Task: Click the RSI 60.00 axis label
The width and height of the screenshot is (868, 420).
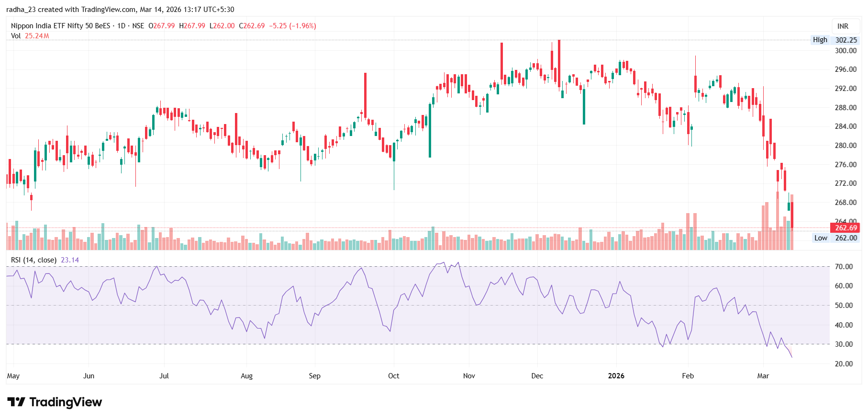Action: tap(844, 286)
